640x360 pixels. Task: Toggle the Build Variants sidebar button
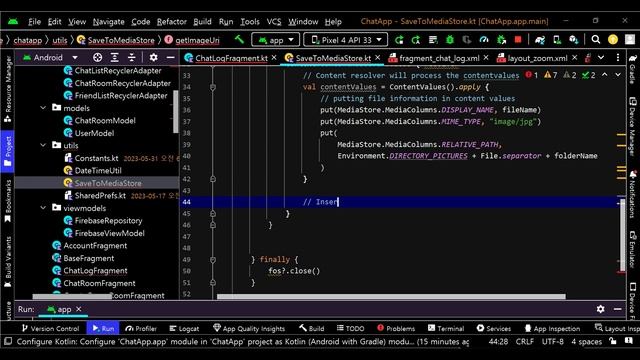8,262
